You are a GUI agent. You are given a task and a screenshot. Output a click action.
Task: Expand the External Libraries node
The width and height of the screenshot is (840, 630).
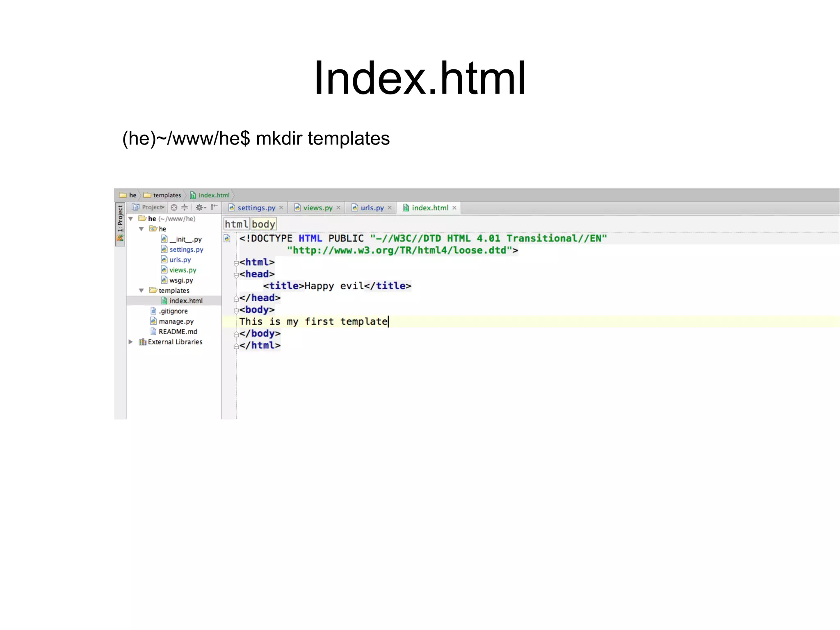point(131,342)
